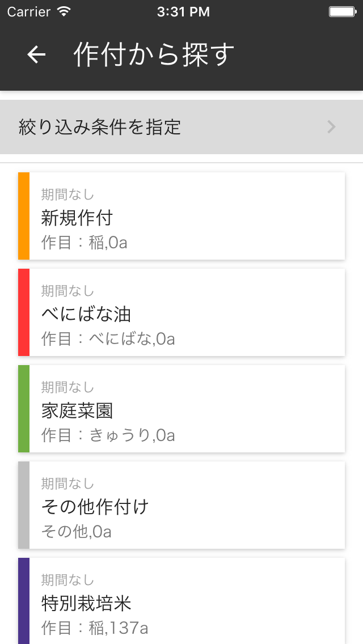The width and height of the screenshot is (363, 644).
Task: Click red color bar on べにばな油
Action: 24,312
